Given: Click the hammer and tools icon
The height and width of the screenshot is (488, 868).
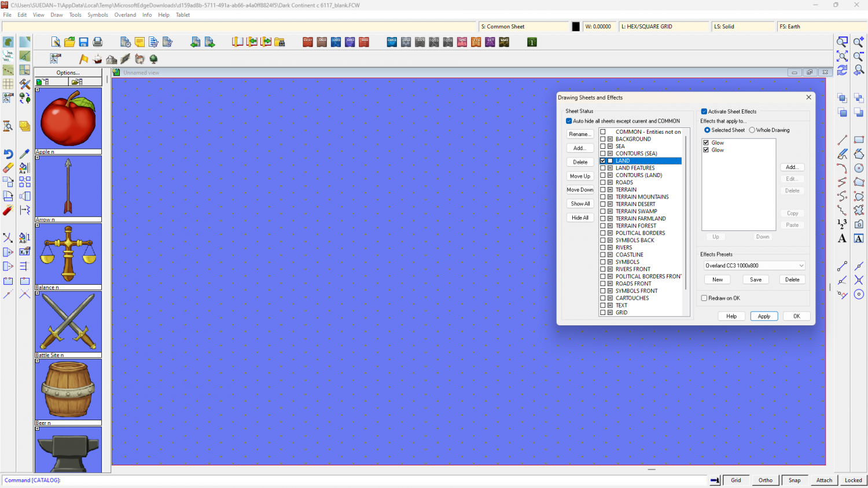Looking at the screenshot, I should [x=24, y=84].
